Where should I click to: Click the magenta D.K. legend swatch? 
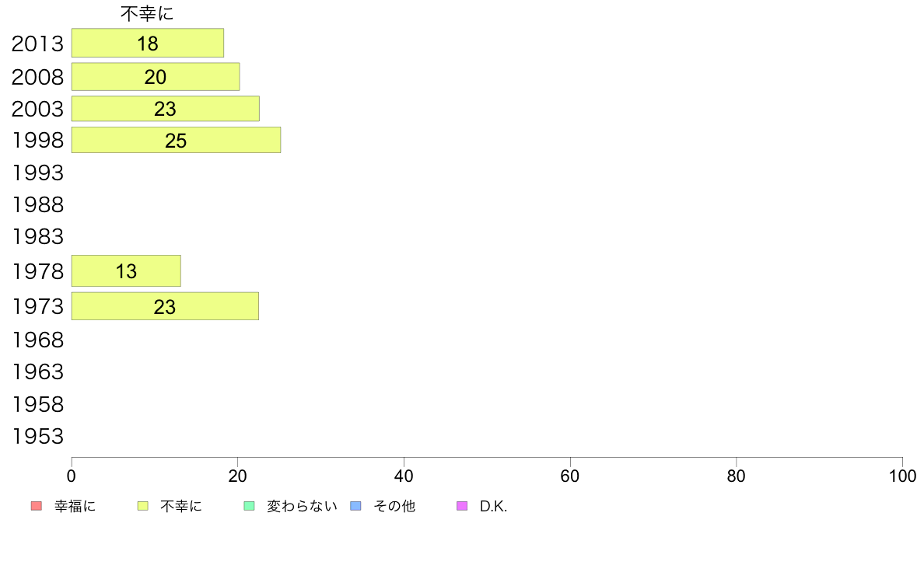(x=462, y=506)
